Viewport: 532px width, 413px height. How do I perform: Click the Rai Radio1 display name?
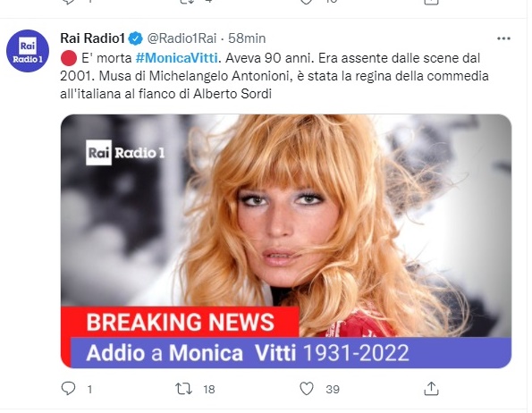(x=93, y=38)
